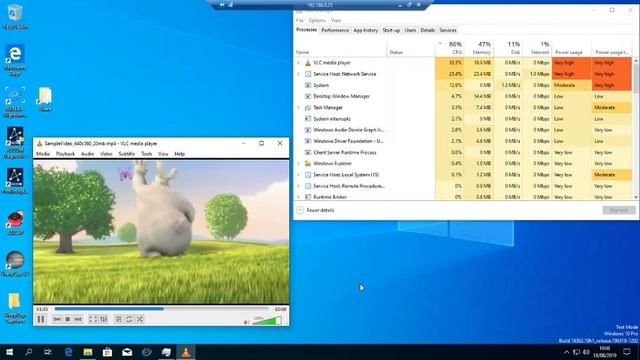Seek within the VLC playback progress bar

coord(162,309)
